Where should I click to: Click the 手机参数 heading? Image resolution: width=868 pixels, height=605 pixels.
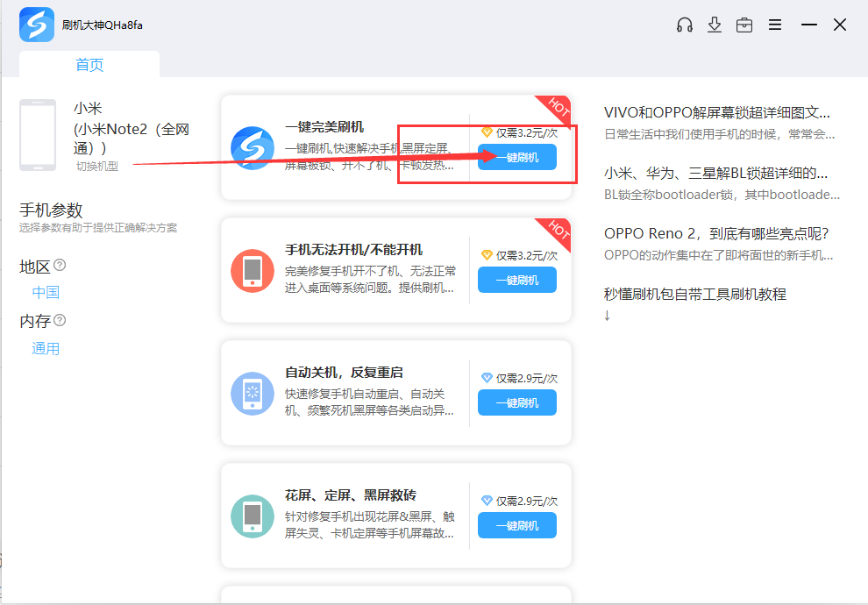pyautogui.click(x=51, y=210)
